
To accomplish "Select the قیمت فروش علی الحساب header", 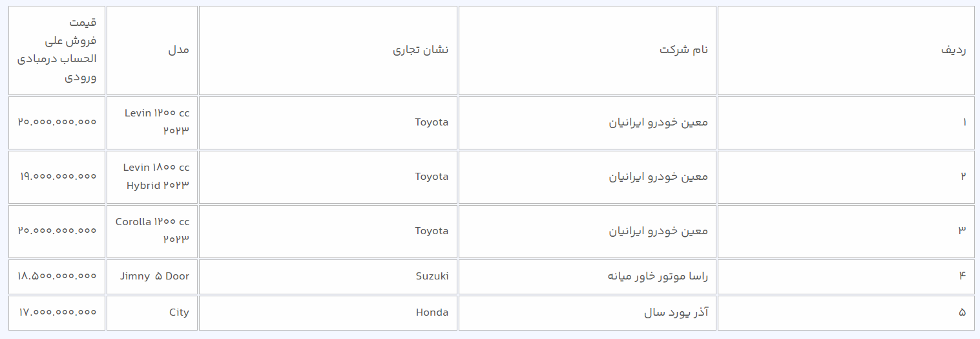I will coord(57,50).
